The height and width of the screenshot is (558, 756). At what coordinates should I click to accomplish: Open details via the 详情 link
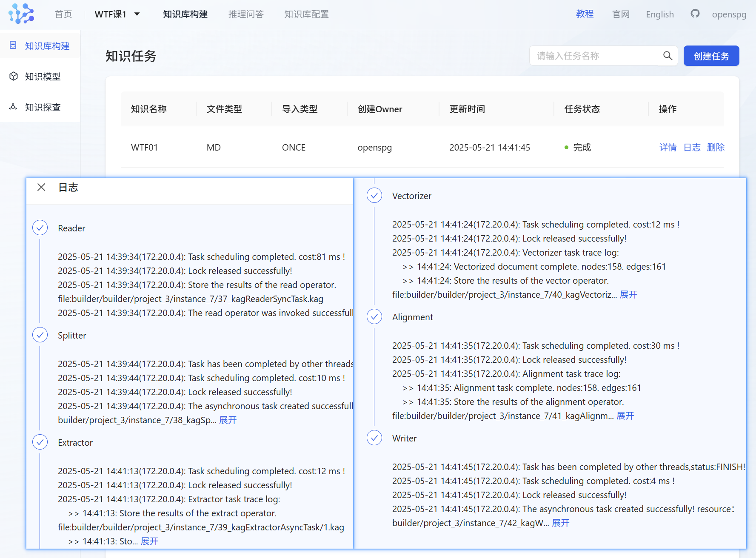pos(668,147)
